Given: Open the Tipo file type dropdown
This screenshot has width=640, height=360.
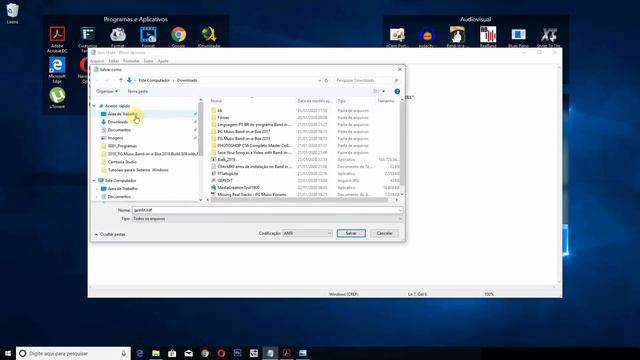Looking at the screenshot, I should (x=267, y=219).
